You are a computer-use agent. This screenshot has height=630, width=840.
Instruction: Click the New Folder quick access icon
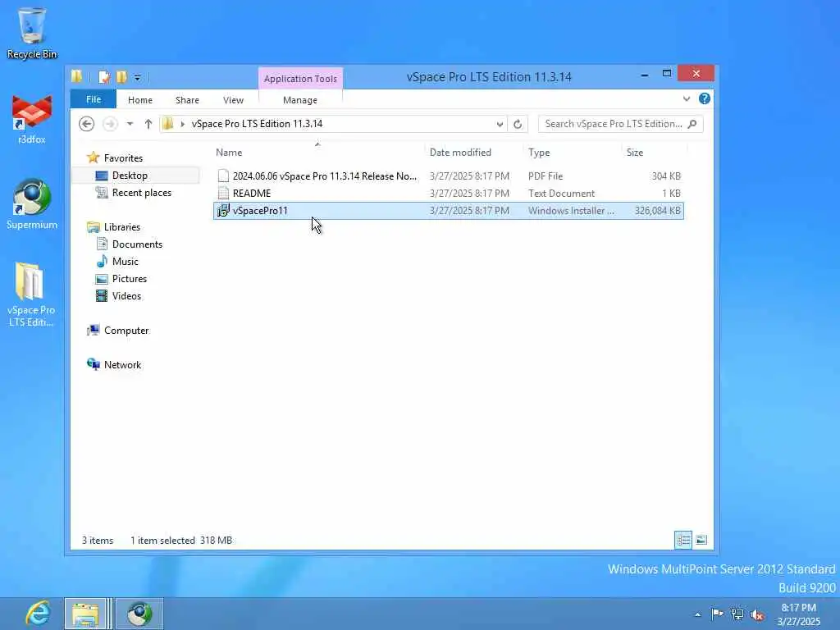pos(122,77)
